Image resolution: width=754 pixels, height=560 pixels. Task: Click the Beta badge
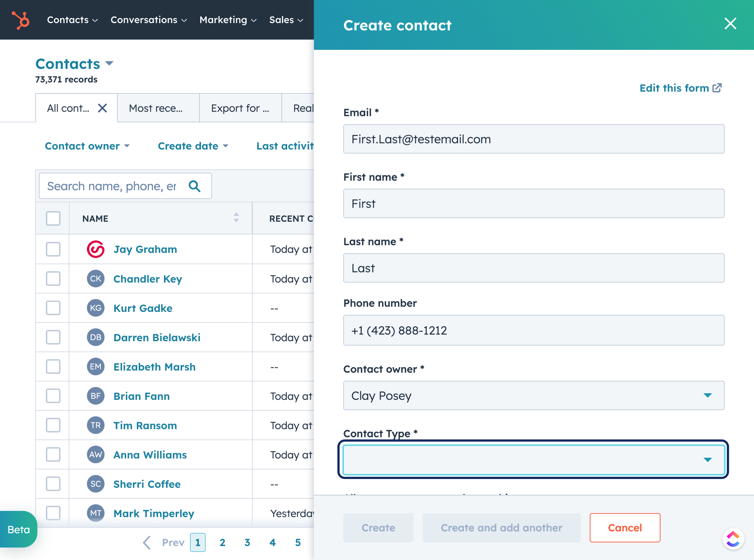coord(18,529)
